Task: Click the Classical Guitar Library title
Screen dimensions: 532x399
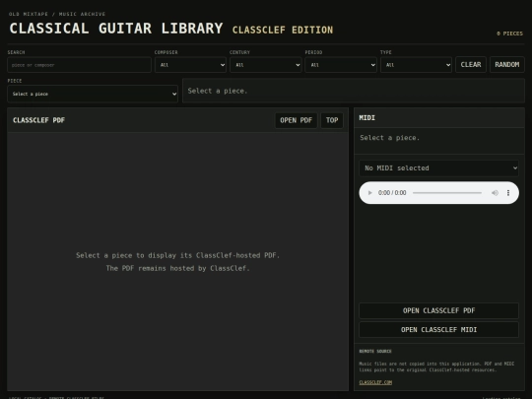Action: point(116,29)
